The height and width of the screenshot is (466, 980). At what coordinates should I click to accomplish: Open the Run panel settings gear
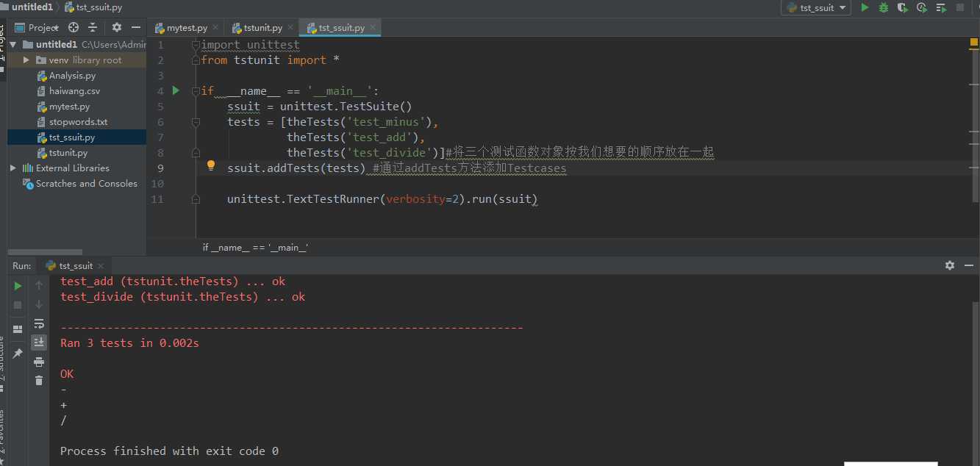pyautogui.click(x=950, y=265)
